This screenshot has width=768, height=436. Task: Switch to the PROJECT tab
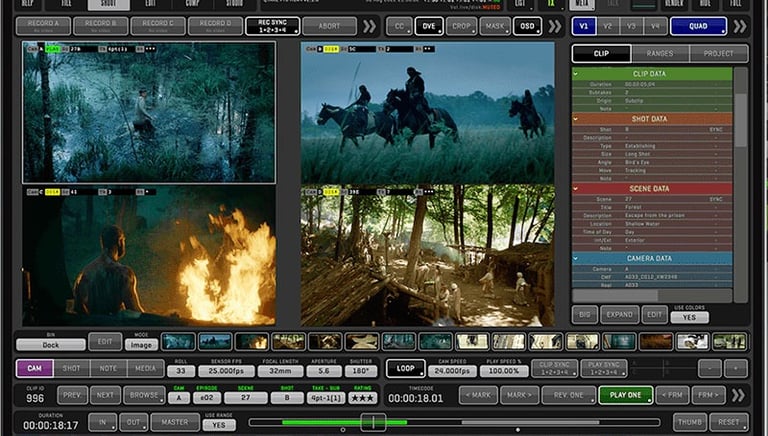719,53
